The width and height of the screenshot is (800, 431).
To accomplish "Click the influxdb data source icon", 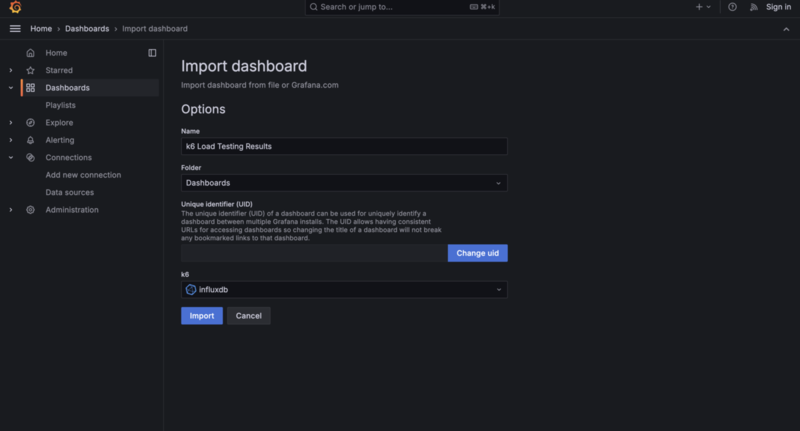I will tap(191, 290).
